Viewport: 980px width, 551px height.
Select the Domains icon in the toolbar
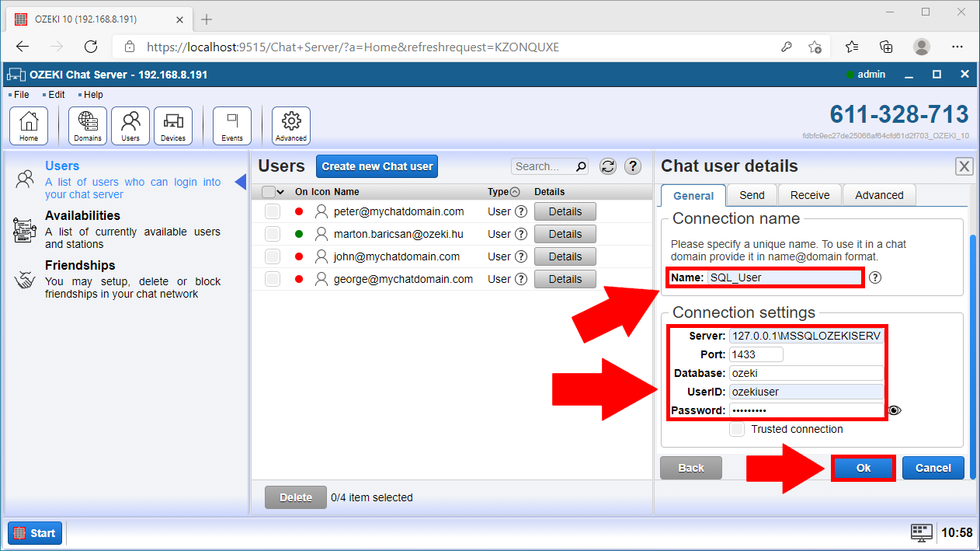(x=87, y=124)
